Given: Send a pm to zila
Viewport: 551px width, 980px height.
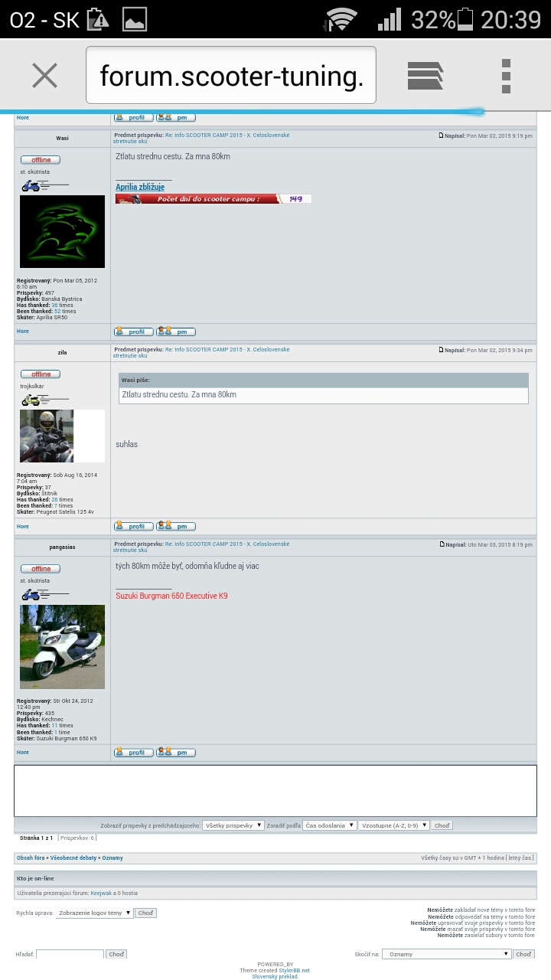Looking at the screenshot, I should 176,526.
